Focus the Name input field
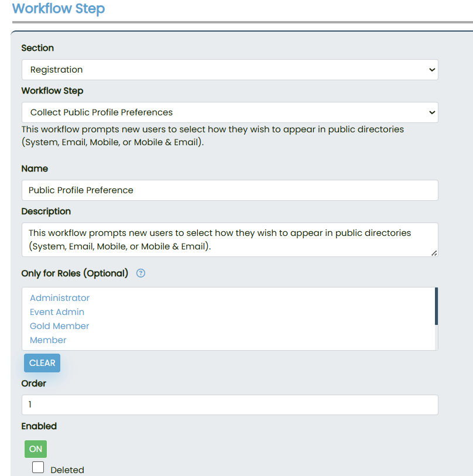Viewport: 473px width, 476px height. (229, 190)
